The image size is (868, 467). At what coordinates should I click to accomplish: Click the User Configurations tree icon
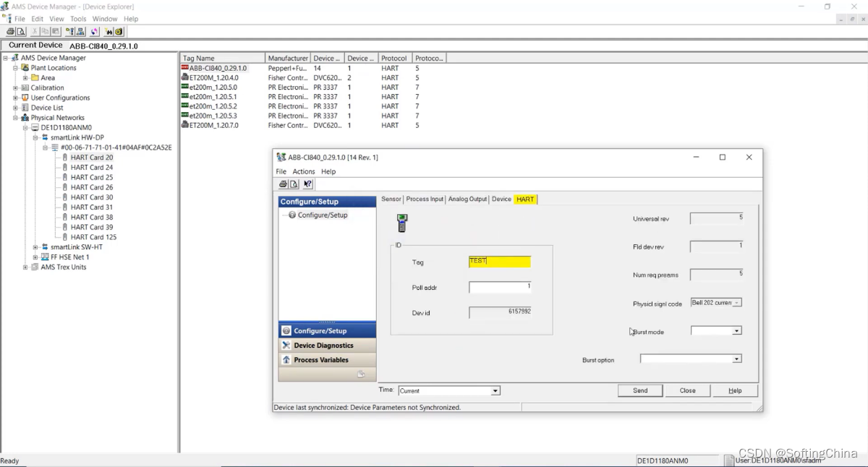tap(25, 98)
